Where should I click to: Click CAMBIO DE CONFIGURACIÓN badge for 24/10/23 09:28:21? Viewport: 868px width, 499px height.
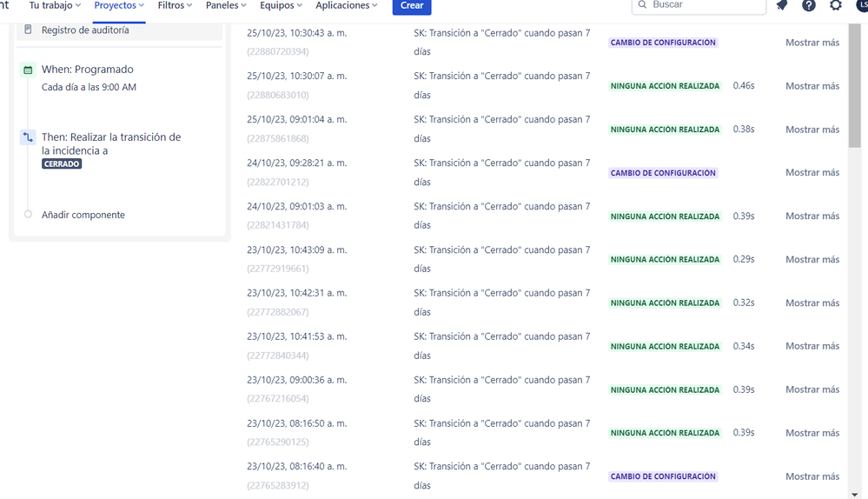663,173
